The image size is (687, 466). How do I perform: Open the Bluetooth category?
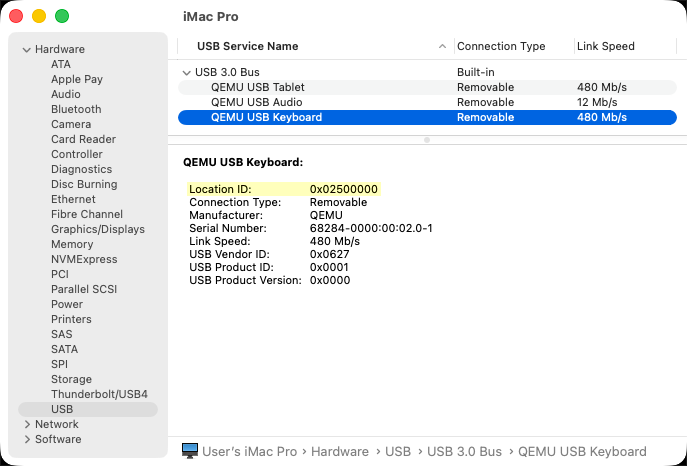[x=76, y=109]
